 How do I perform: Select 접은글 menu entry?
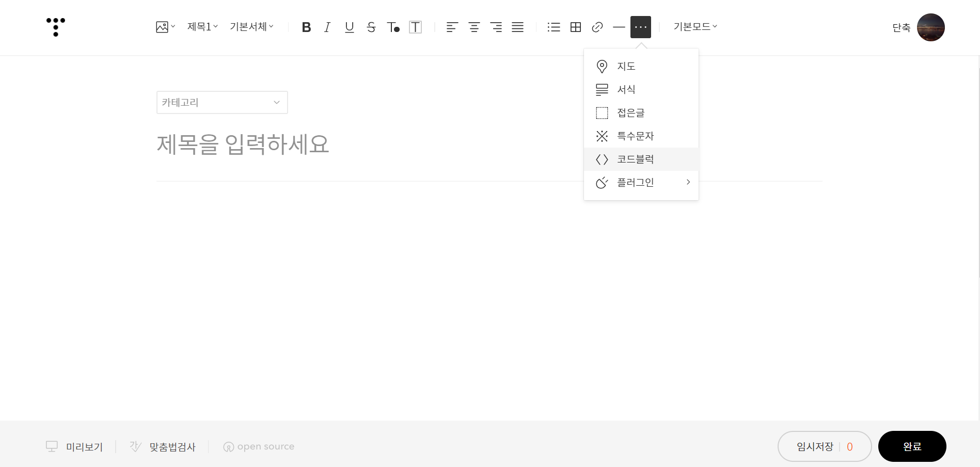(x=641, y=112)
